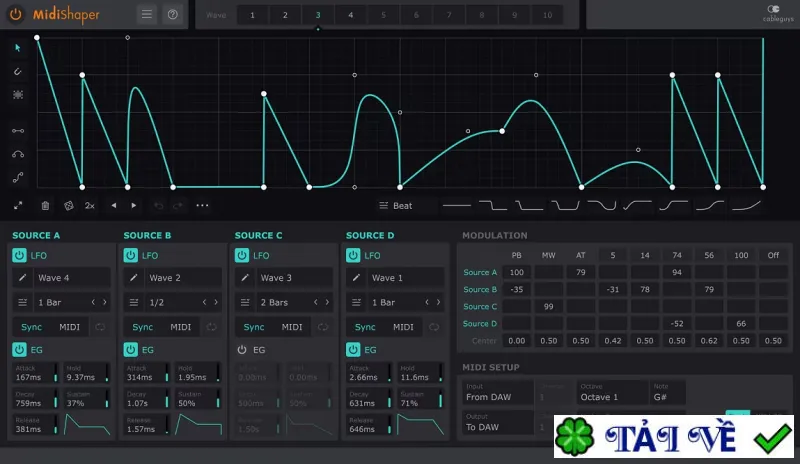Open Source C Wave 3 selector

[294, 278]
